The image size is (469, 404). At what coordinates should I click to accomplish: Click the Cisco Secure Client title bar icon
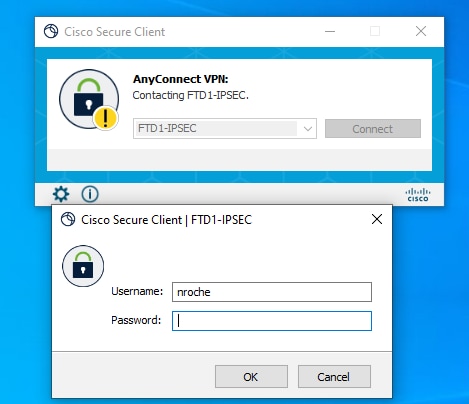coord(51,31)
